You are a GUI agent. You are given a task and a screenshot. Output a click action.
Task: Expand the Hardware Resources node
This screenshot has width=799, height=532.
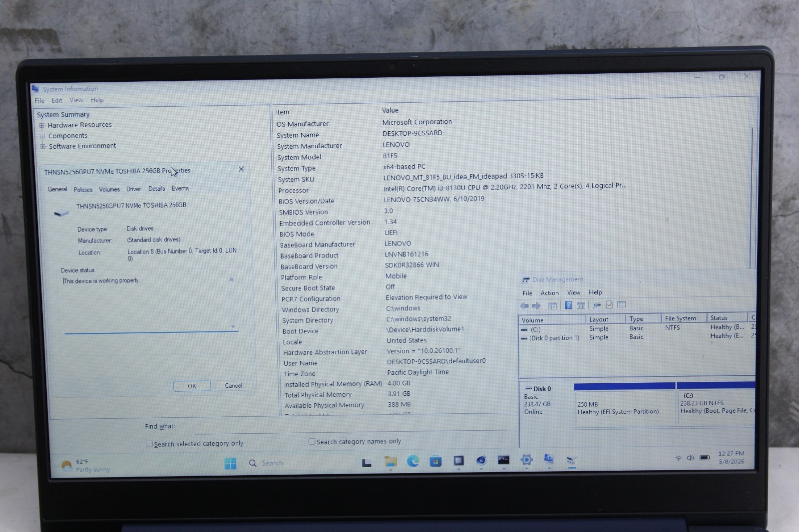tap(42, 126)
